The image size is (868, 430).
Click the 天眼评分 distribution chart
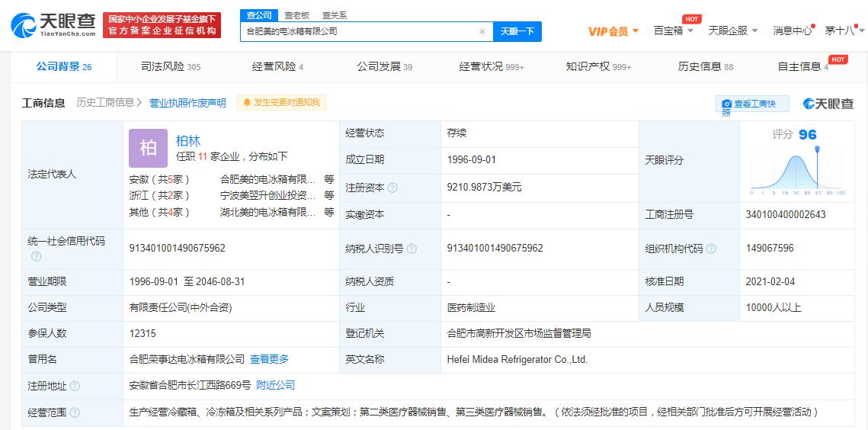click(796, 169)
